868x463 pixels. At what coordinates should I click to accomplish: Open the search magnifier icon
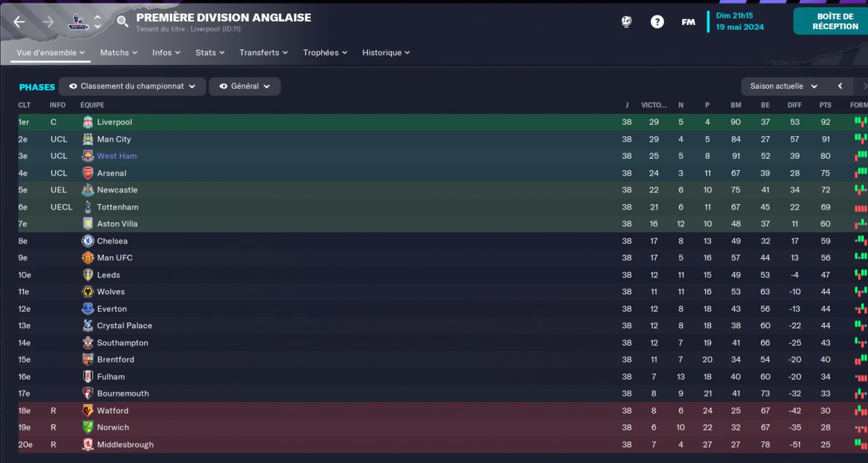coord(122,22)
